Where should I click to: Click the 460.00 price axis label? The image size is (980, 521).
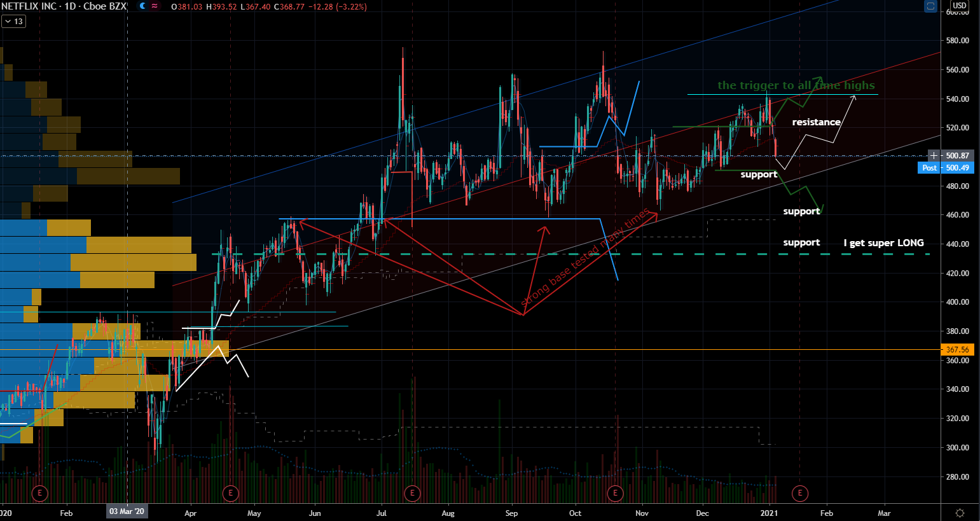click(x=957, y=215)
